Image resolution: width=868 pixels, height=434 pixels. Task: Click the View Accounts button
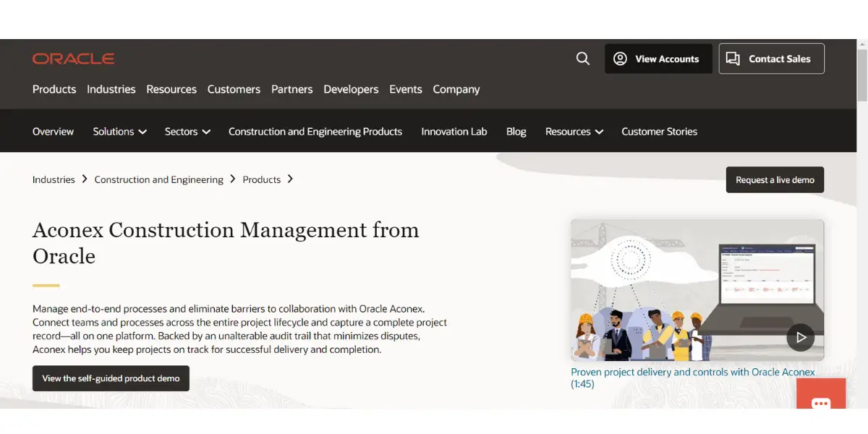[x=658, y=59]
